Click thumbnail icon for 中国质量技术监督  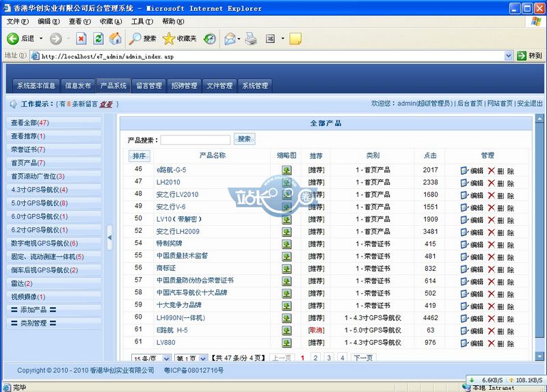pos(286,257)
